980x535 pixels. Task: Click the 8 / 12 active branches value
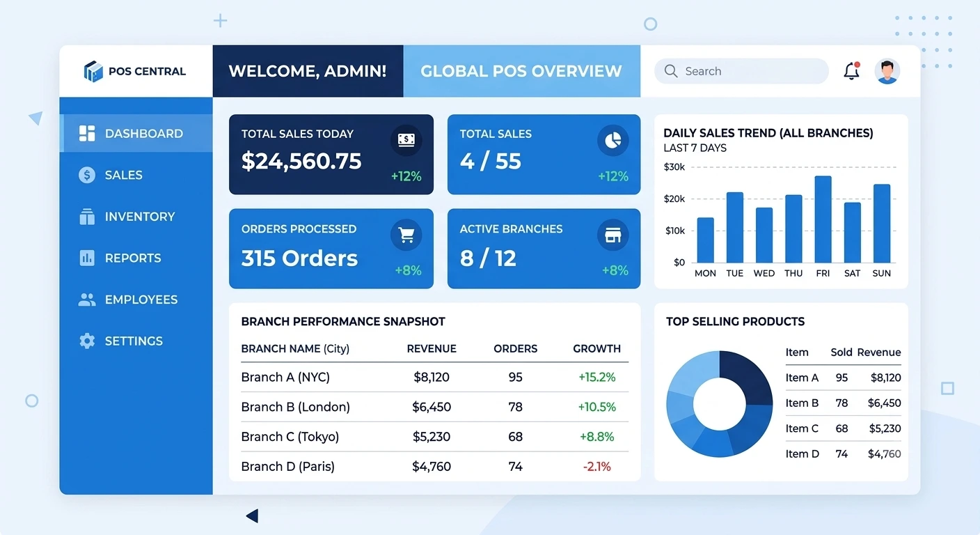point(488,258)
